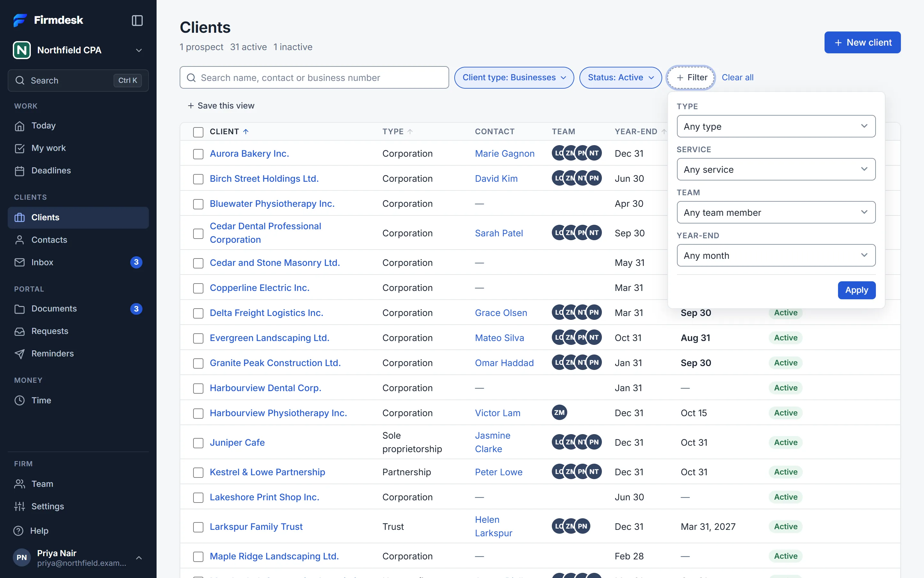Image resolution: width=924 pixels, height=578 pixels.
Task: Open Reminders paper-plane icon
Action: (x=20, y=354)
